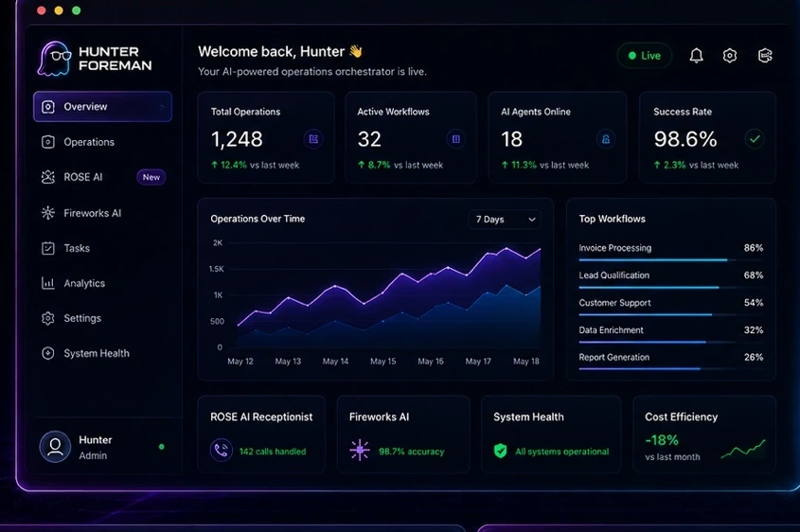Open the 7 Days time range dropdown

505,220
